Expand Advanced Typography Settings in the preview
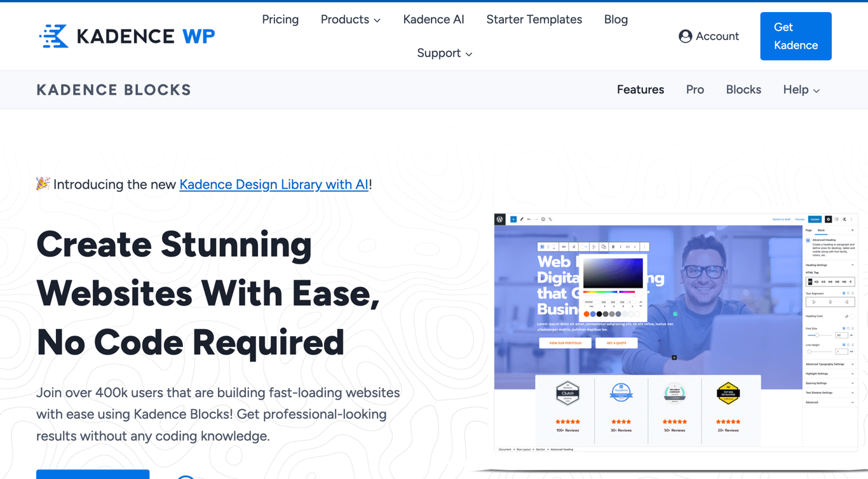 click(x=830, y=364)
